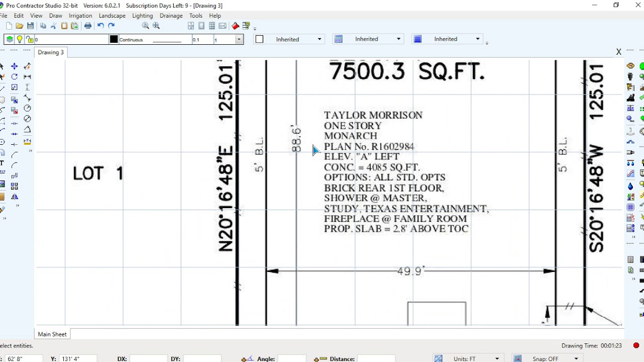This screenshot has width=644, height=362.
Task: Click the DX input field
Action: coord(148,359)
